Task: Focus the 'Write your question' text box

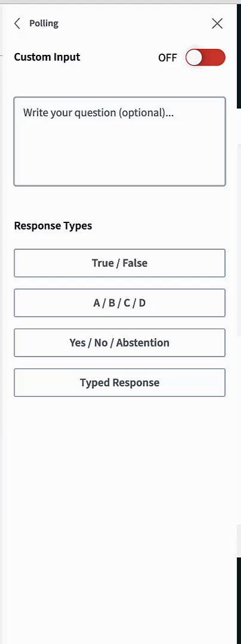Action: click(119, 141)
